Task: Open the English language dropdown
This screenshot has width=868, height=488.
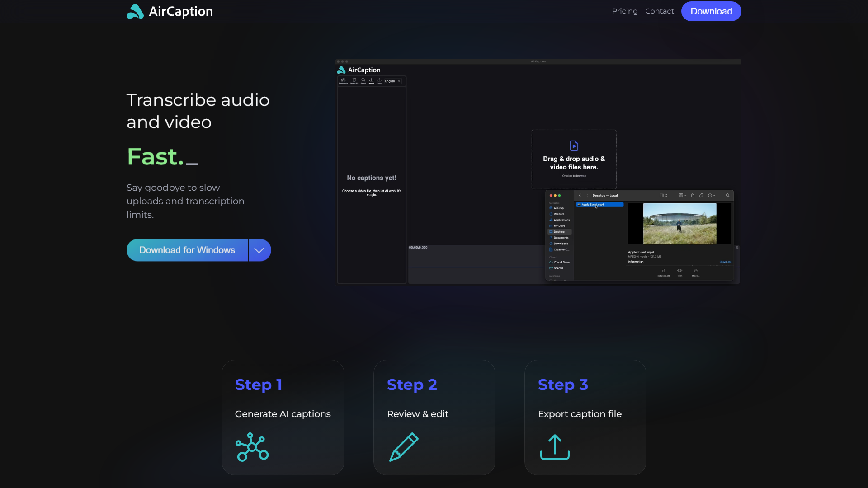Action: point(392,81)
